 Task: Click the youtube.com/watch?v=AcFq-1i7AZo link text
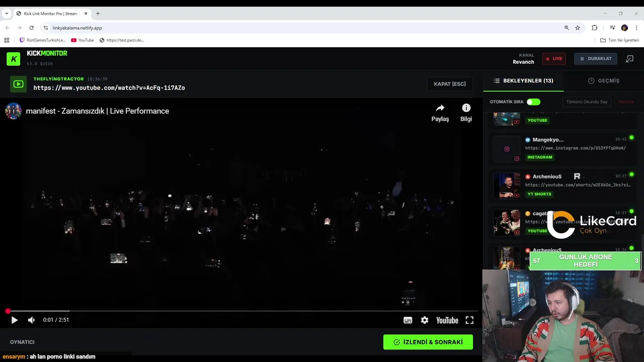pyautogui.click(x=109, y=88)
